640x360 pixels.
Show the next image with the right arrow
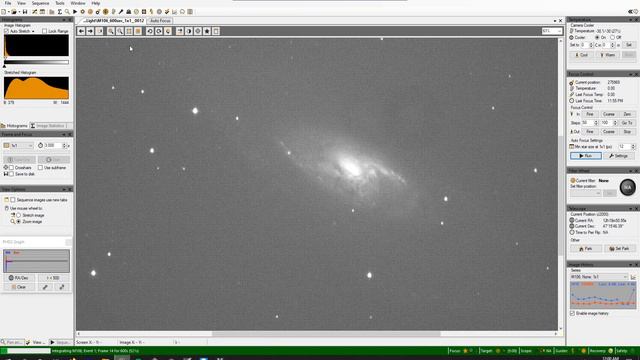pos(90,31)
